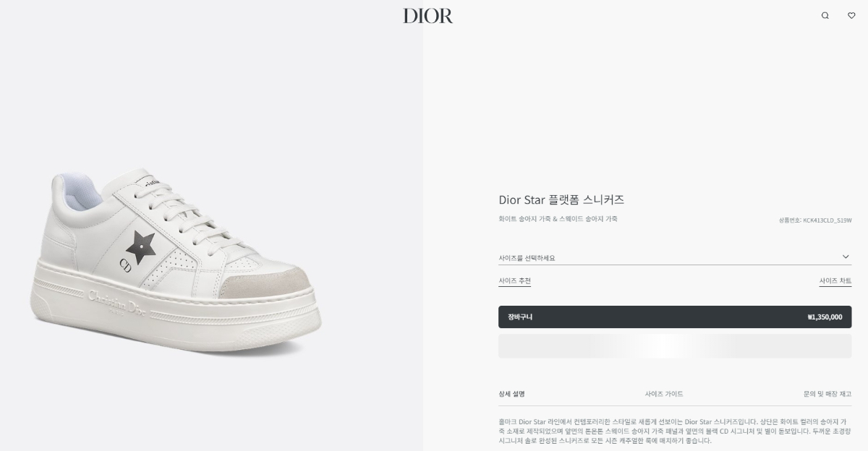Switch to the 사이즈 가이드 tab
The height and width of the screenshot is (451, 868).
(x=664, y=394)
